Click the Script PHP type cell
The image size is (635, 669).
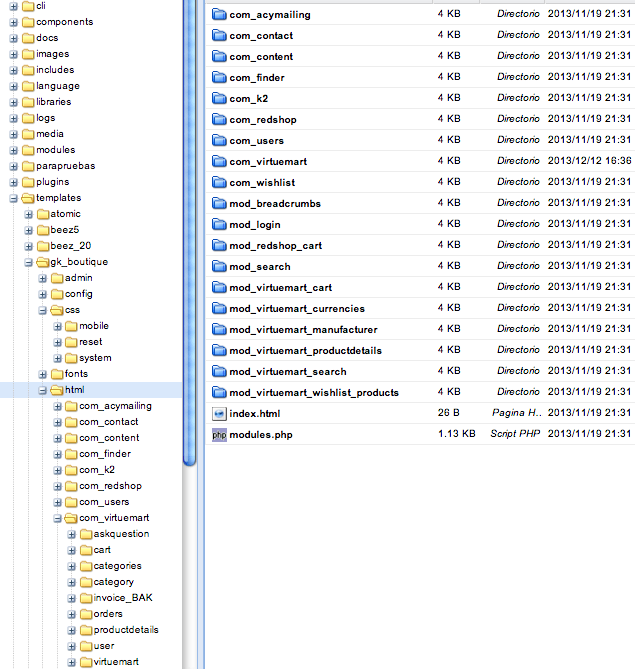pyautogui.click(x=515, y=433)
